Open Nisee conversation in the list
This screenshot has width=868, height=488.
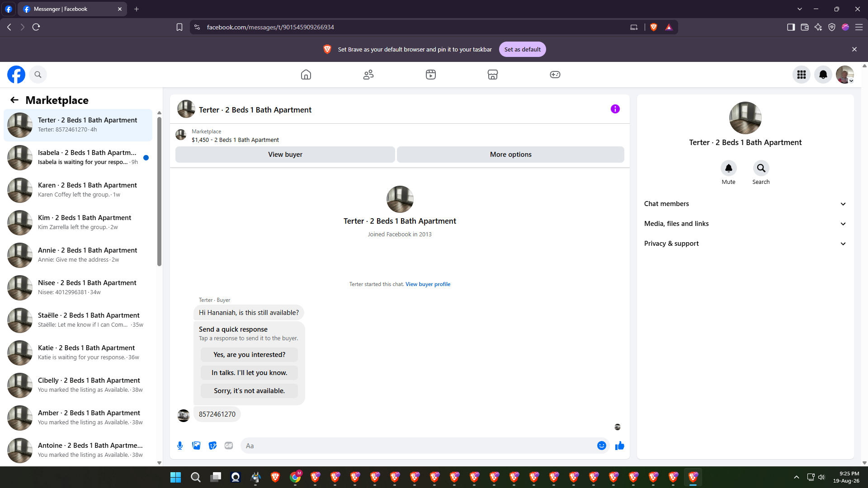click(78, 288)
